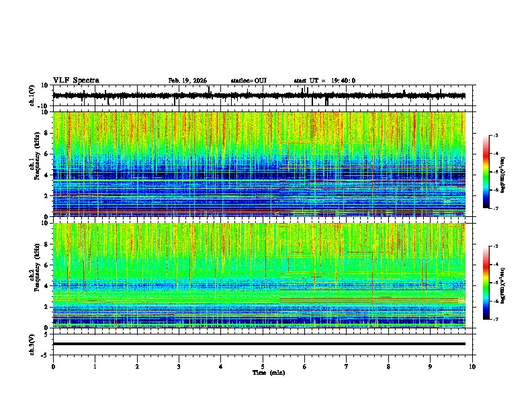The width and height of the screenshot is (532, 411).
Task: Click the "8" kHz tick on ch.1 frequency axis
Action: 47,133
